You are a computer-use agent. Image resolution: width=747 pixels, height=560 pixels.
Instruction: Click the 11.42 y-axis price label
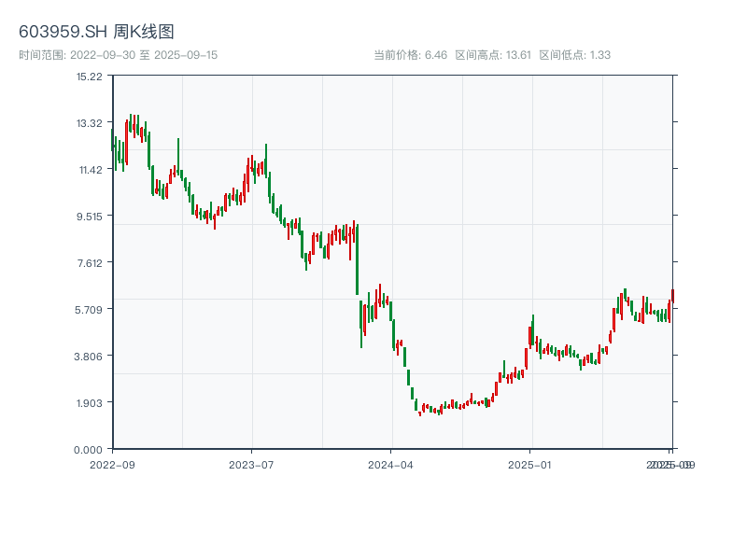[90, 169]
